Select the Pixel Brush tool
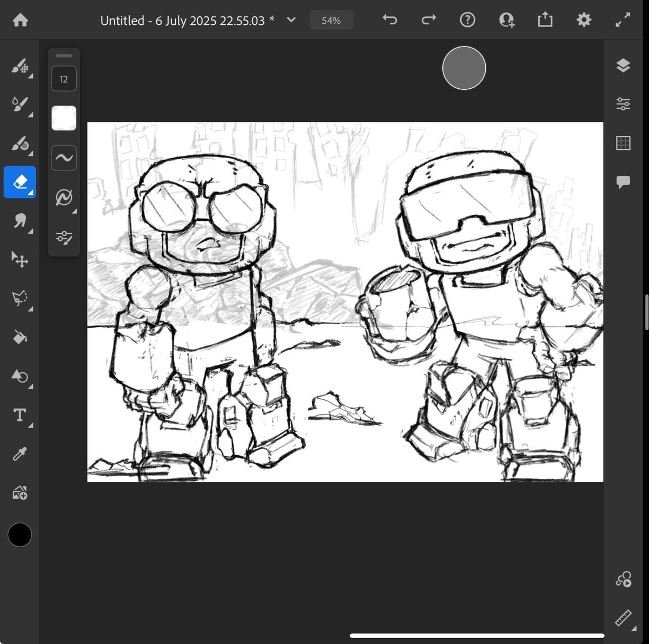Viewport: 649px width, 644px height. (20, 67)
